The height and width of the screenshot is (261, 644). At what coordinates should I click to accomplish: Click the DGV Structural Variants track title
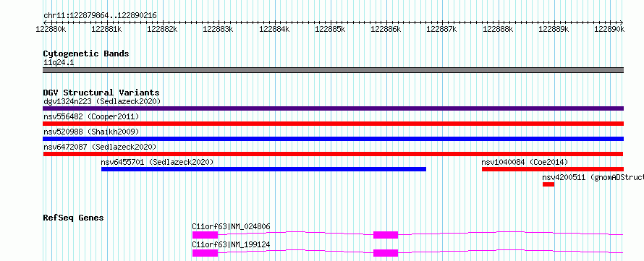click(x=101, y=93)
